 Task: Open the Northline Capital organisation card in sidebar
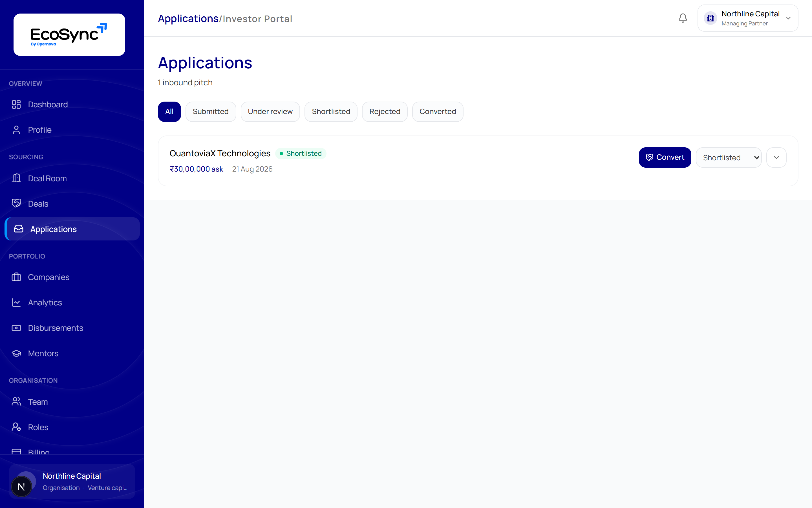click(x=72, y=481)
